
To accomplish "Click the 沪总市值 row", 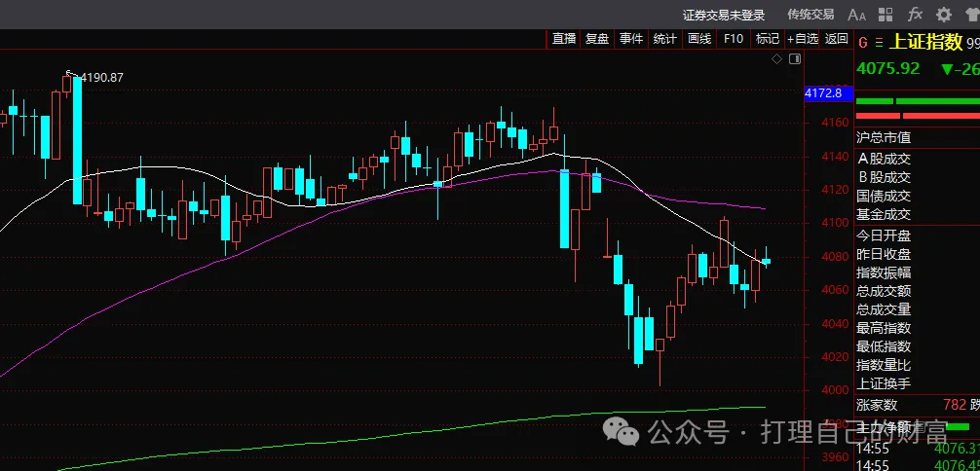I will [x=917, y=137].
